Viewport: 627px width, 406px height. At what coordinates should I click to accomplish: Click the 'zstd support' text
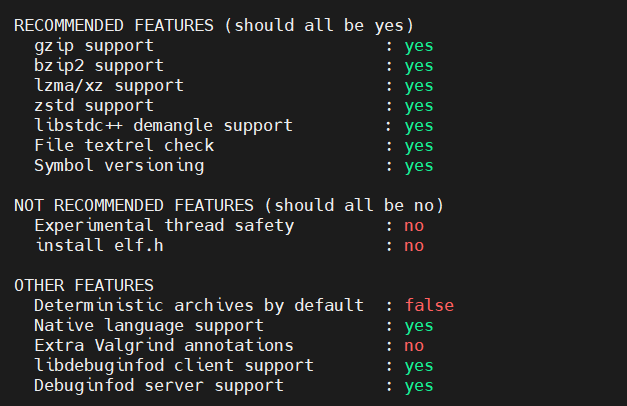click(94, 106)
